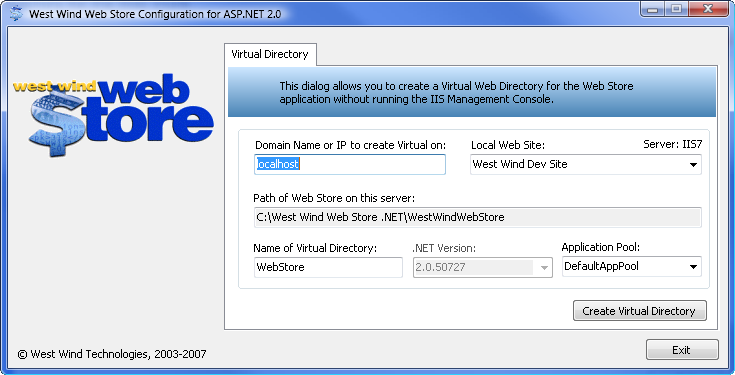Click the Server: IIS7 label
This screenshot has height=375, width=735.
672,144
